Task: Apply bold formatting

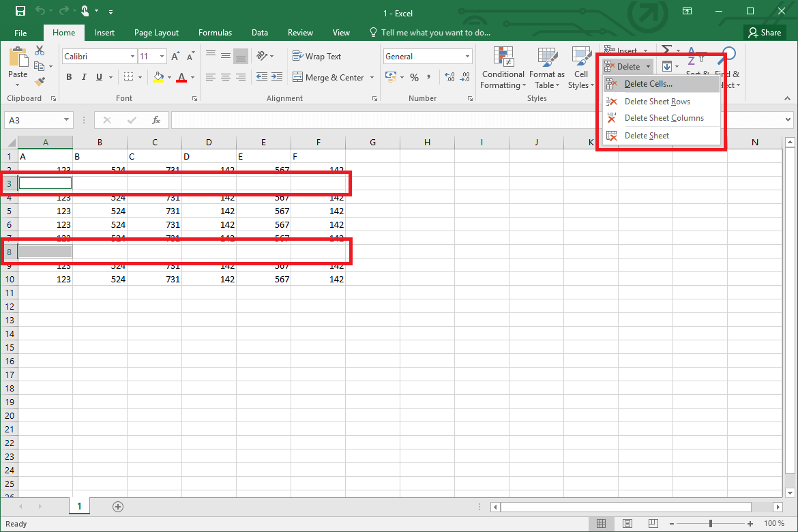Action: [68, 77]
